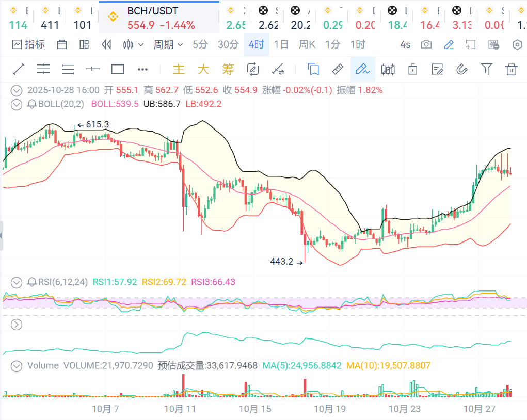The image size is (527, 420).
Task: Collapse the Volume panel chevron
Action: (17, 366)
